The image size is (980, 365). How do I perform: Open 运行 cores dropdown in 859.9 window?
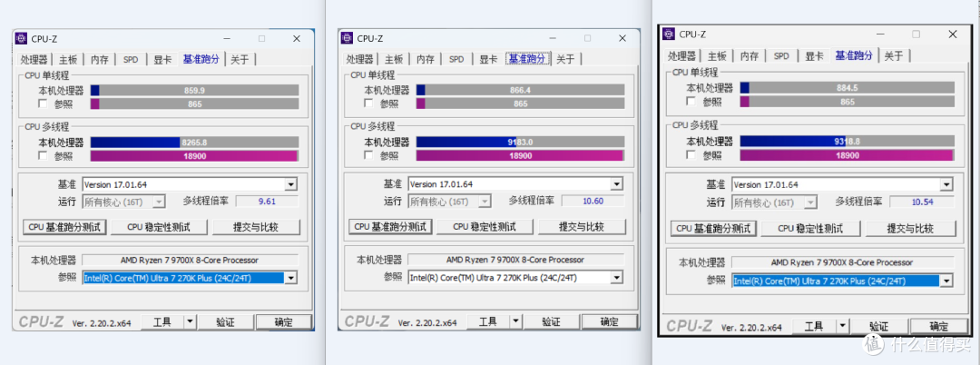159,202
